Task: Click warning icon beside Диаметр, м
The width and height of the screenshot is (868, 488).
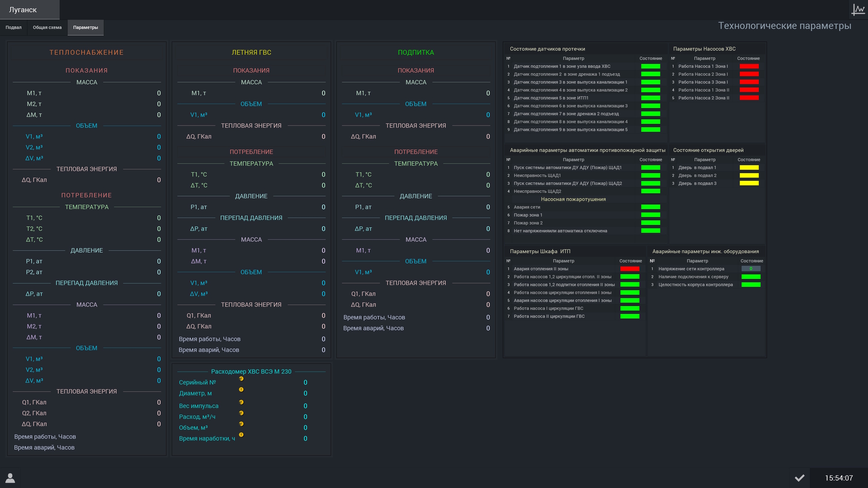Action: pos(241,390)
